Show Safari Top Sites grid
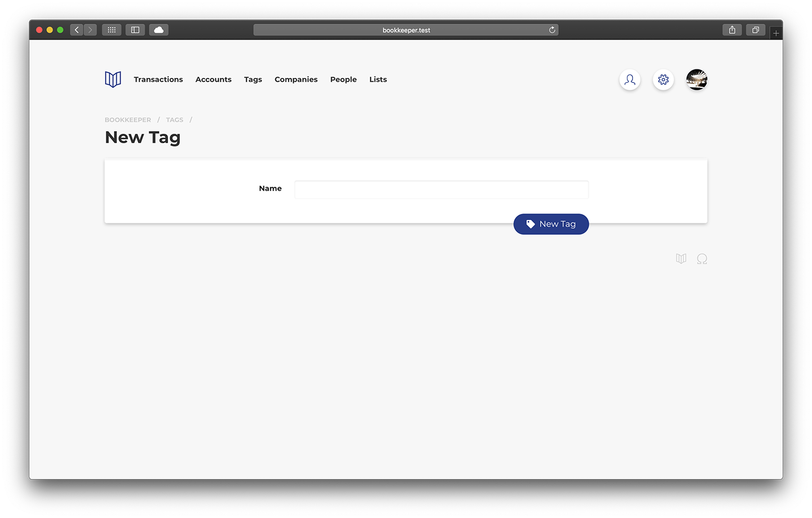The image size is (812, 518). (112, 30)
